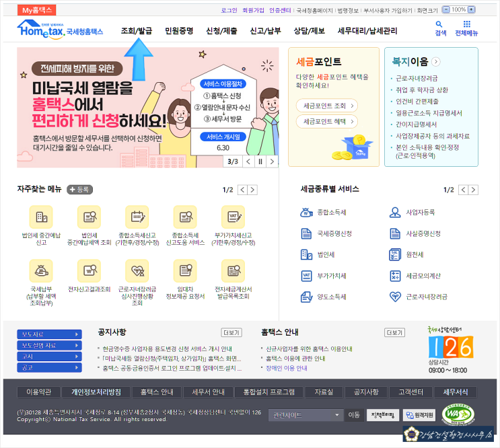Click the 근로·자녀장려금 heart icon
Image resolution: width=500 pixels, height=448 pixels.
(x=395, y=297)
